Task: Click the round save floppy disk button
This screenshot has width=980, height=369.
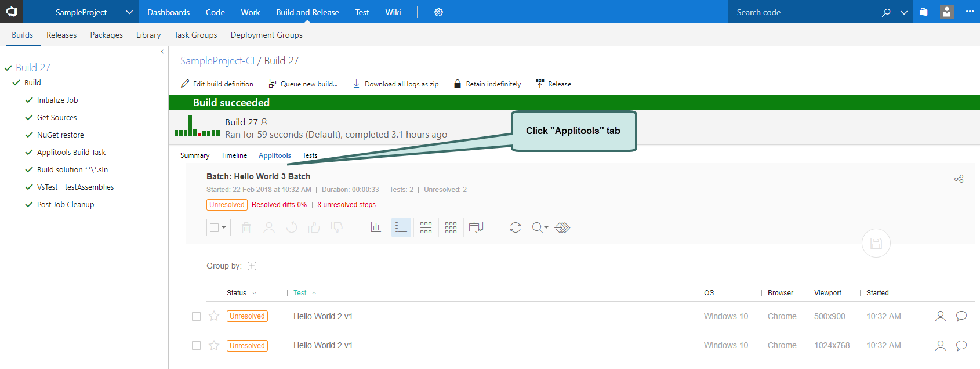Action: pyautogui.click(x=876, y=244)
